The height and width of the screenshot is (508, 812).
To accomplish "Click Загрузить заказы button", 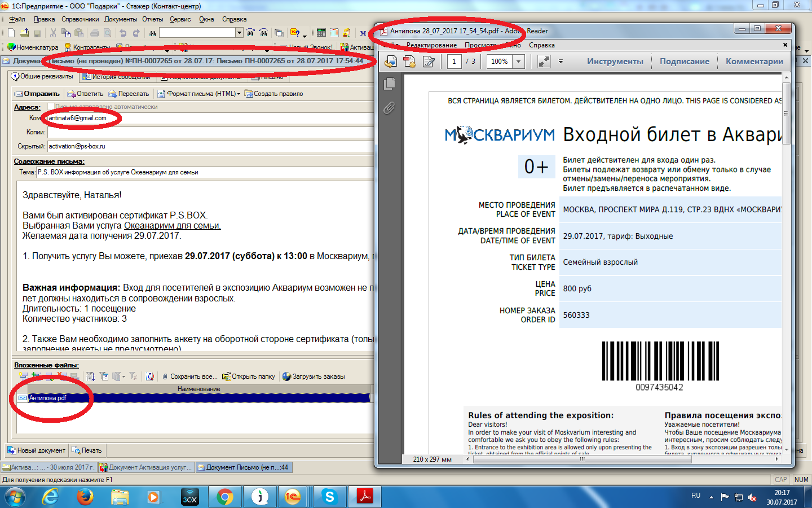I will pyautogui.click(x=314, y=376).
